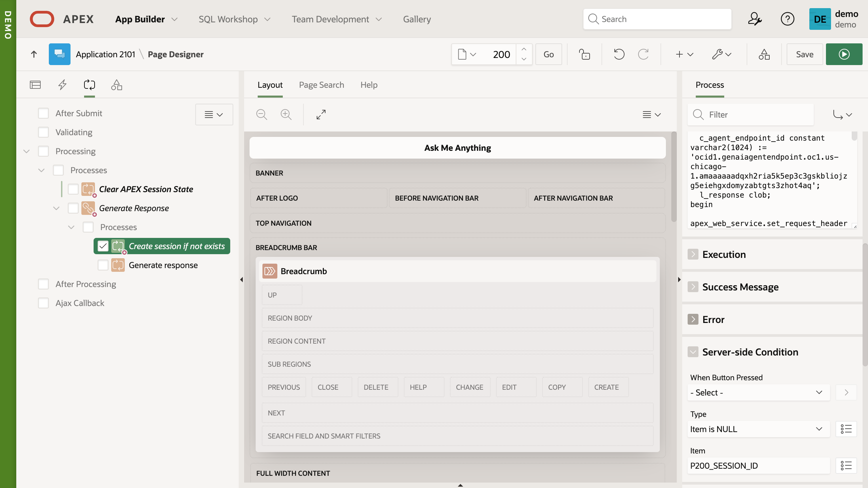
Task: Open the Help question mark icon
Action: click(x=787, y=19)
